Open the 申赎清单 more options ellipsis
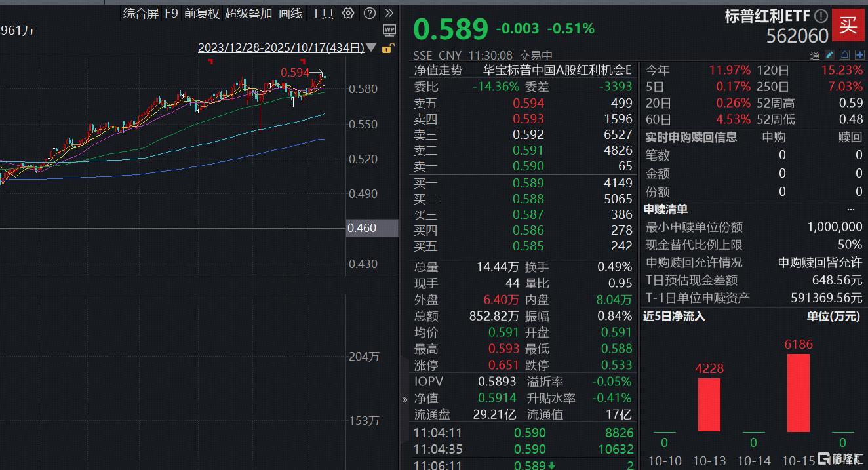This screenshot has height=470, width=868. click(851, 210)
